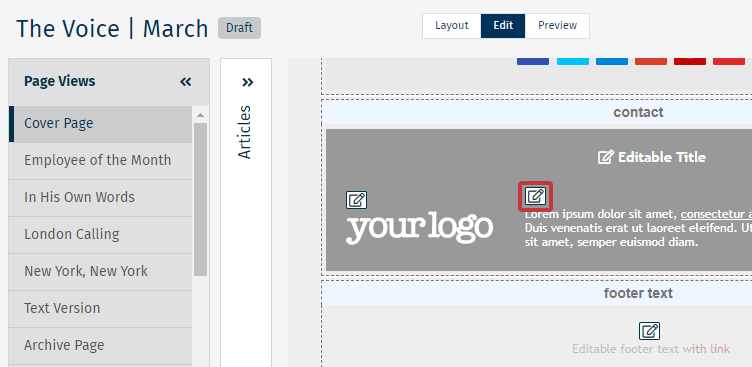Expand the Articles panel
This screenshot has width=752, height=367.
coord(247,83)
